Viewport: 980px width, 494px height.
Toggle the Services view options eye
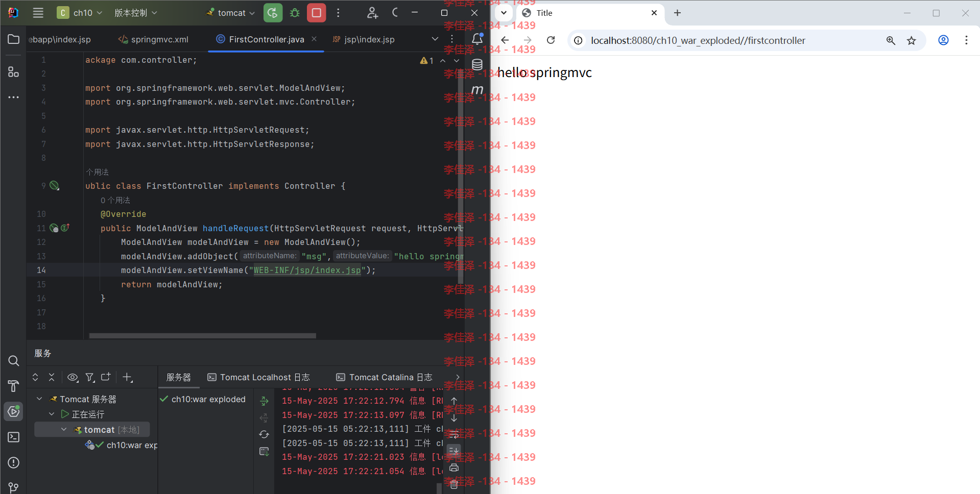click(x=73, y=377)
